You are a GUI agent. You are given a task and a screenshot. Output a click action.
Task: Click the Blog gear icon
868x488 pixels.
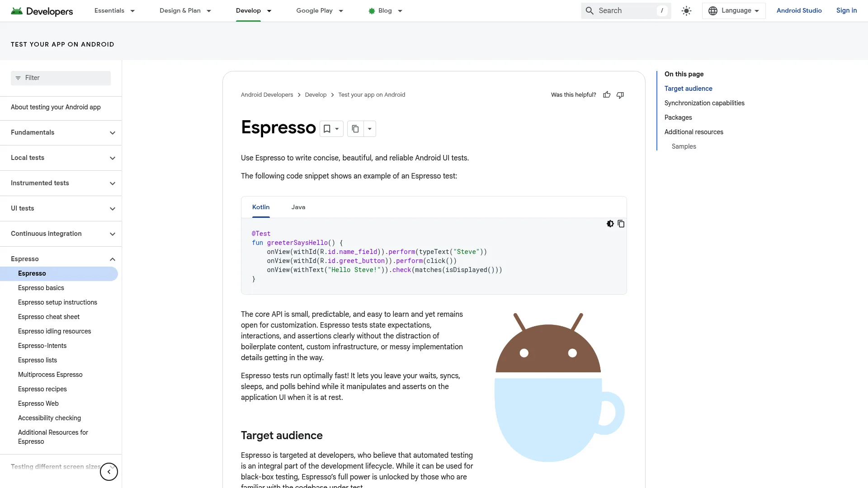click(x=372, y=11)
